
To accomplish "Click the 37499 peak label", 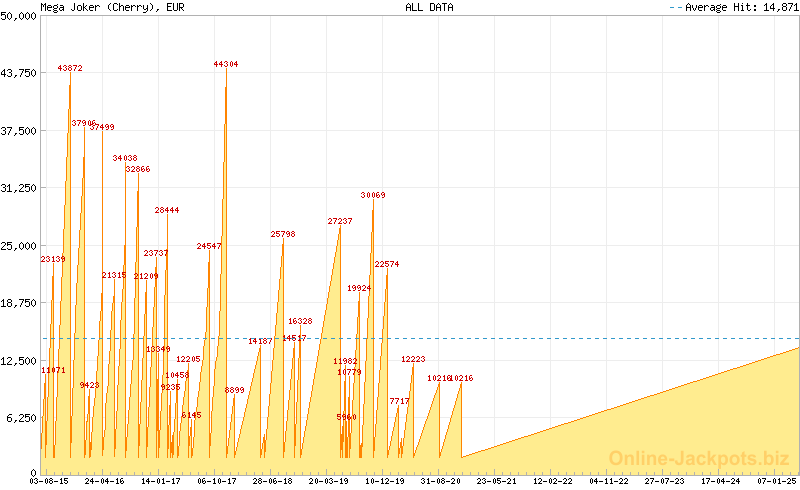I will point(103,127).
